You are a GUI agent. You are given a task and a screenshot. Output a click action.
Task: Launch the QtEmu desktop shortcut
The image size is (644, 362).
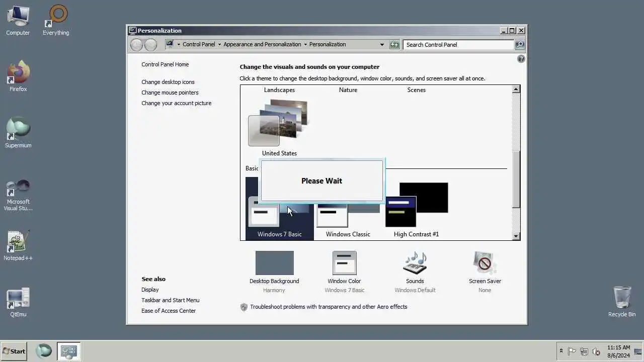point(18,302)
